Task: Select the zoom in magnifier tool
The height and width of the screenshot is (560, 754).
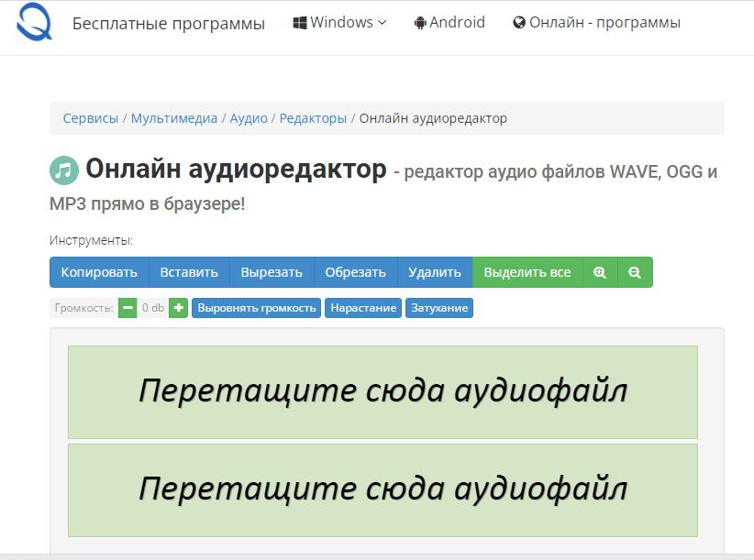Action: 600,272
